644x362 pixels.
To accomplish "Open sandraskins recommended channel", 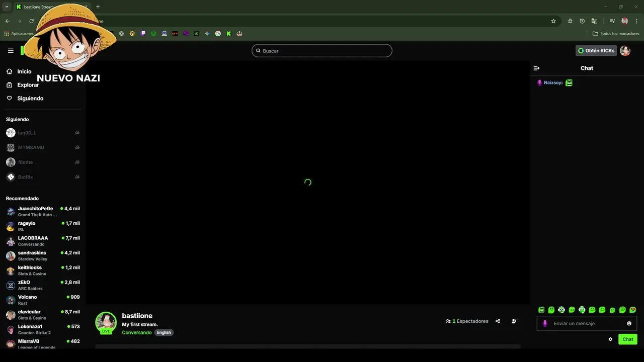I will (43, 255).
